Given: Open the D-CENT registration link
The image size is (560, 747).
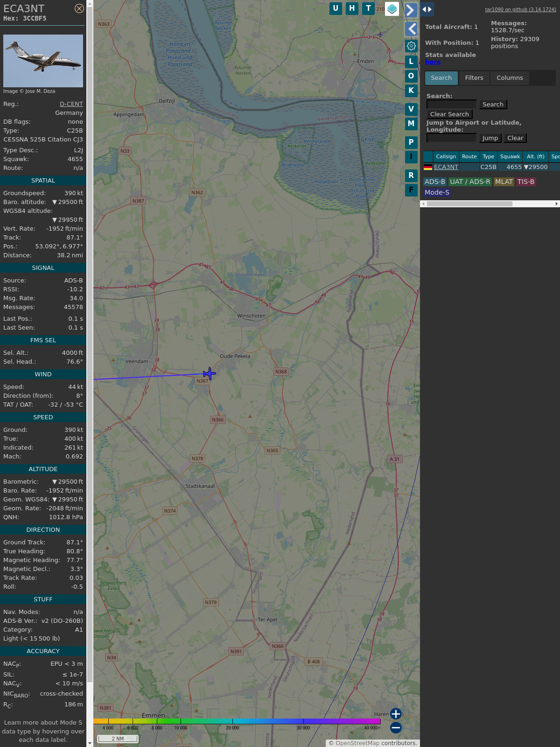Looking at the screenshot, I should click(x=71, y=104).
